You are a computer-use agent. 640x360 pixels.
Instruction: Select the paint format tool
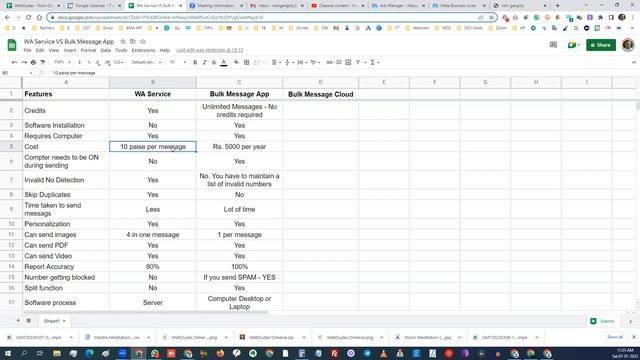click(x=42, y=62)
